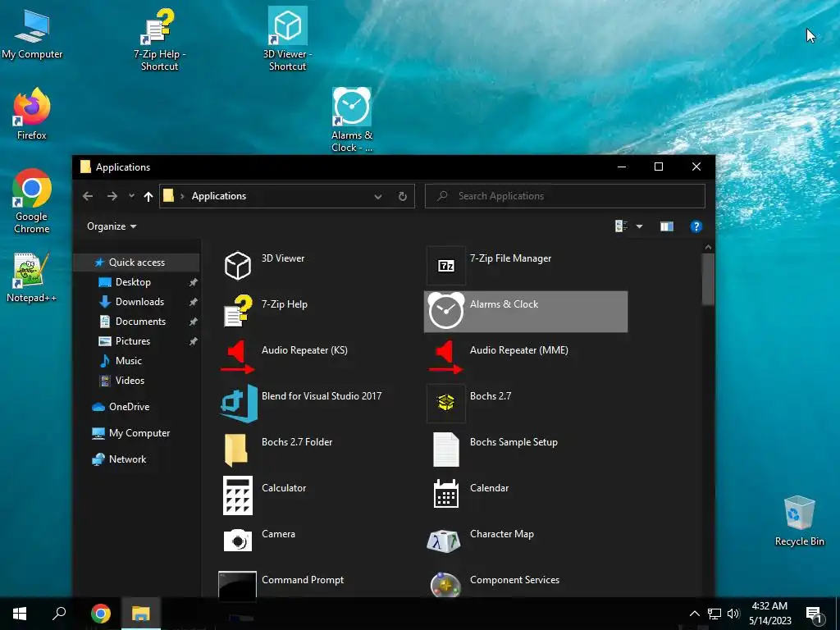Select Quick access in the navigation pane
Viewport: 840px width, 630px height.
click(x=137, y=262)
